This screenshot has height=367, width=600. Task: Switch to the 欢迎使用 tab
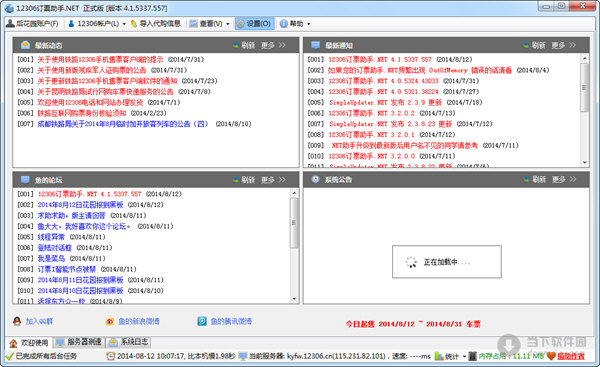[x=29, y=343]
